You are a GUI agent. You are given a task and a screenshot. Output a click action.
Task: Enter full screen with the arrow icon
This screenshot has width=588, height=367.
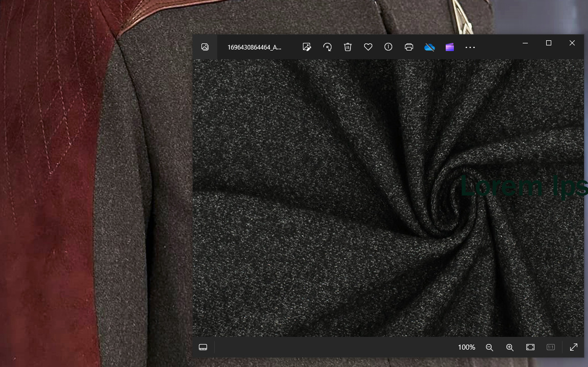(x=574, y=347)
